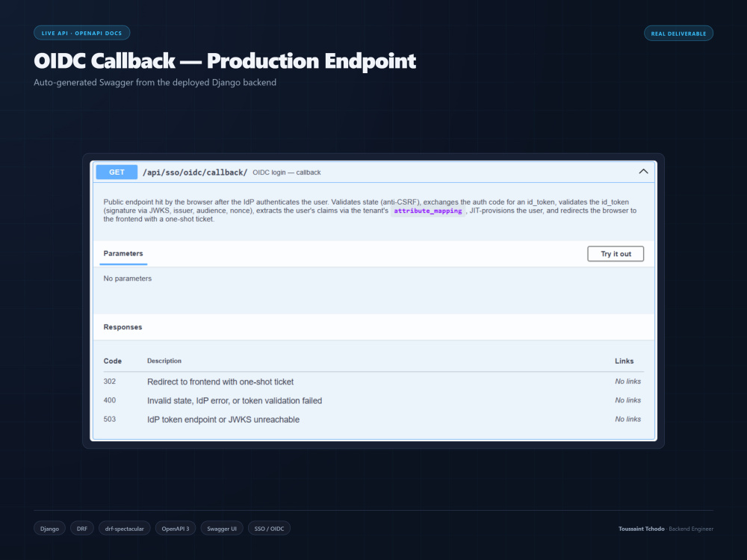Image resolution: width=747 pixels, height=560 pixels.
Task: Click the 'Auto-generated Swagger' subtitle
Action: [155, 82]
